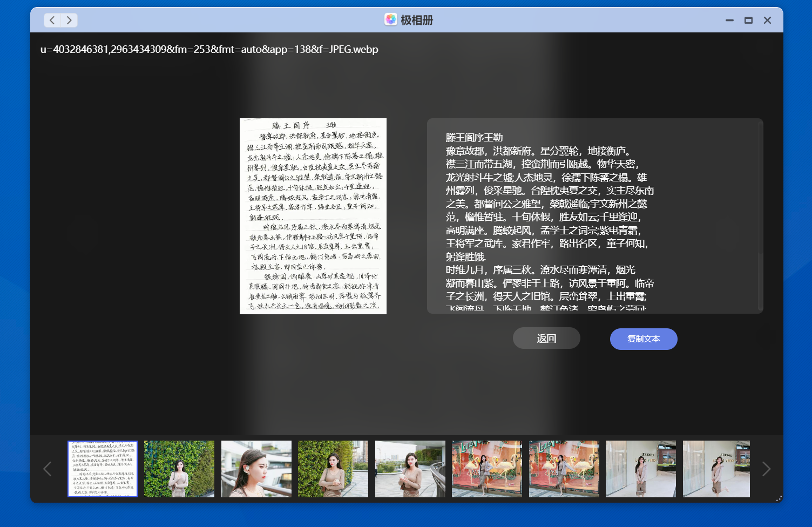The width and height of the screenshot is (812, 527).
Task: Select the handwritten 滕王阁序 manuscript thumbnail
Action: [102, 469]
